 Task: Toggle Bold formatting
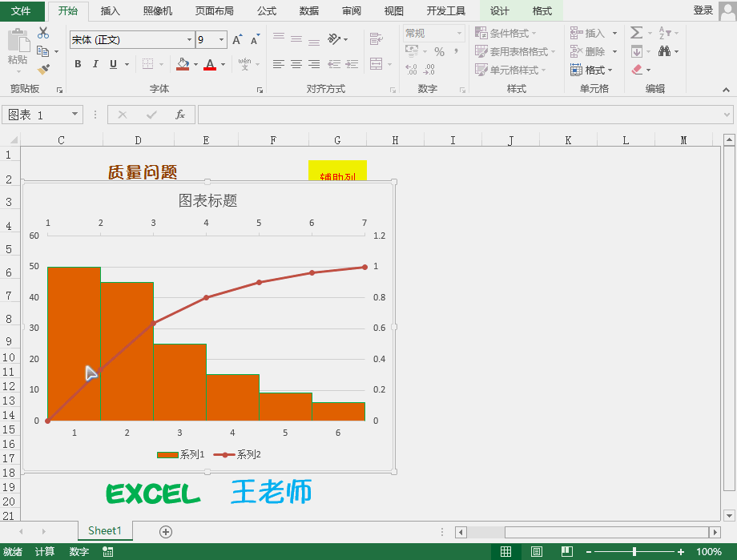78,64
